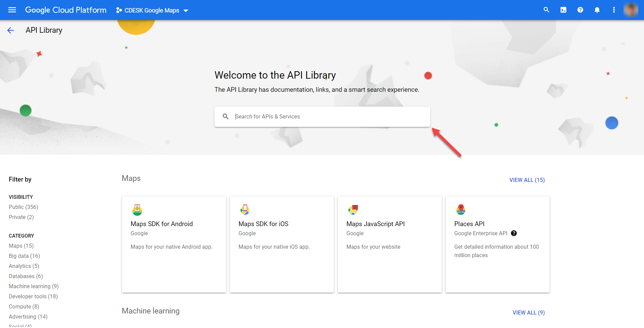The width and height of the screenshot is (644, 328).
Task: Filter by Machine learning (9) category
Action: 34,286
